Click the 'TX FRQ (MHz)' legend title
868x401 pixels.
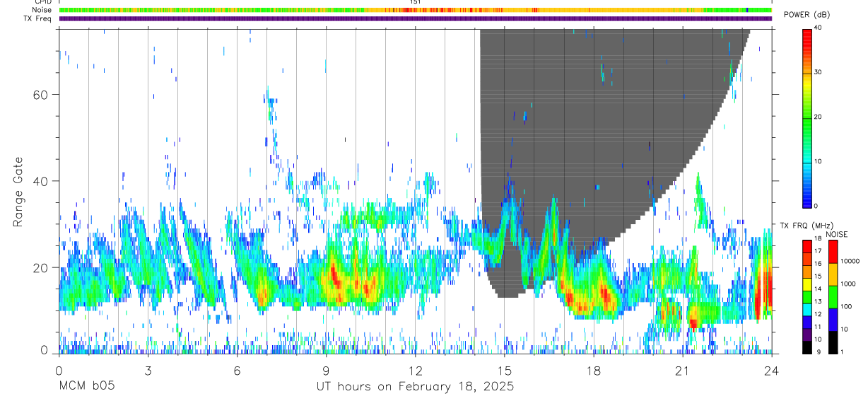point(806,225)
